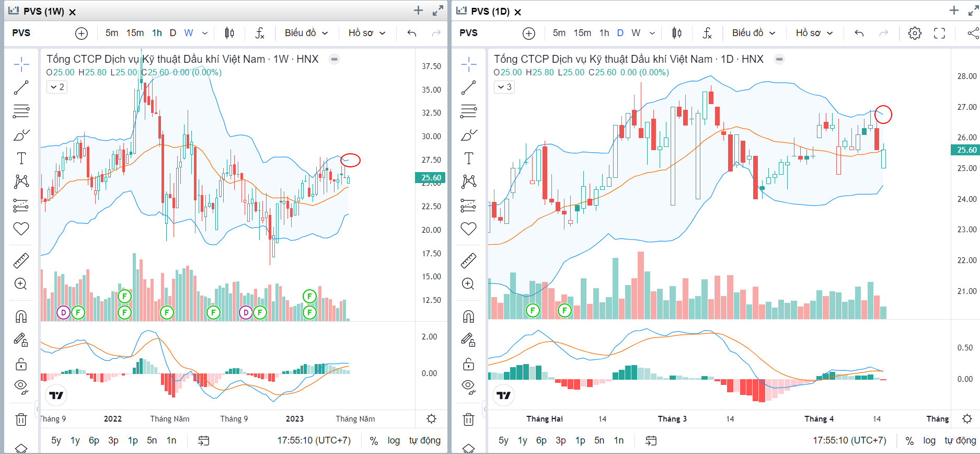Add symbol with plus icon beside left PVS

[x=82, y=33]
